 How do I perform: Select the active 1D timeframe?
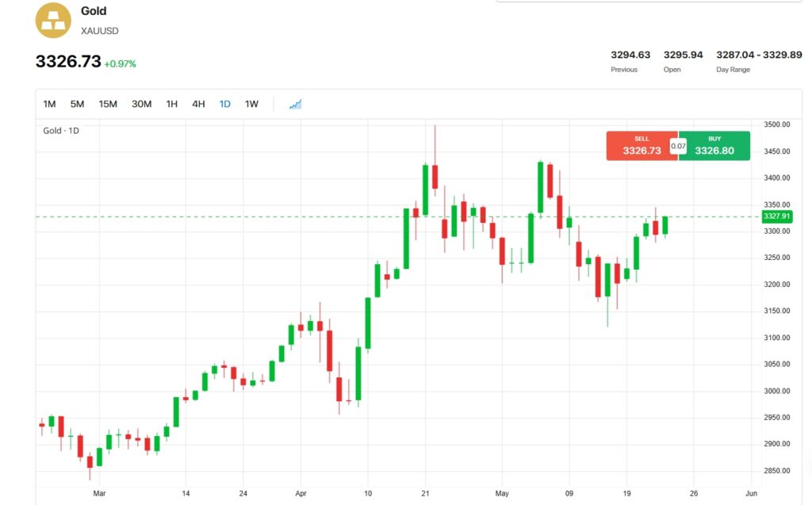pyautogui.click(x=225, y=104)
